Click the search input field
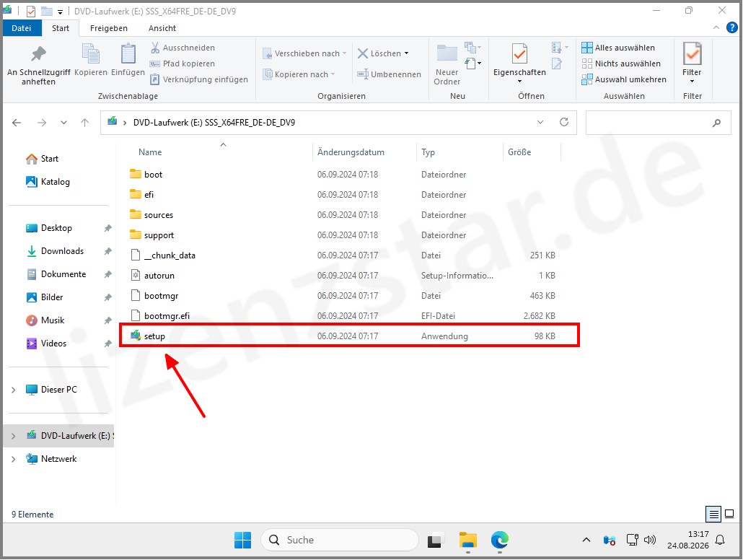 pyautogui.click(x=658, y=123)
